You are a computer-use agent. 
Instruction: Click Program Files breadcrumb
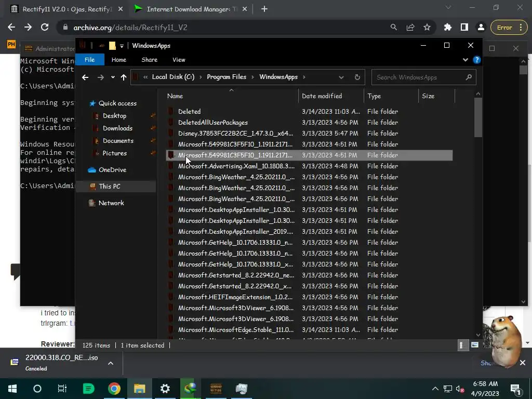click(x=227, y=77)
